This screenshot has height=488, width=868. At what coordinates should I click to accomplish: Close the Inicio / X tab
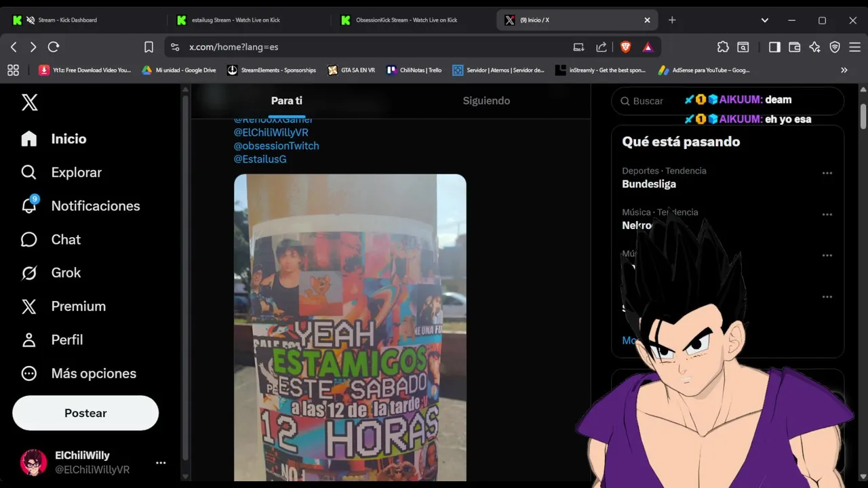pyautogui.click(x=647, y=20)
